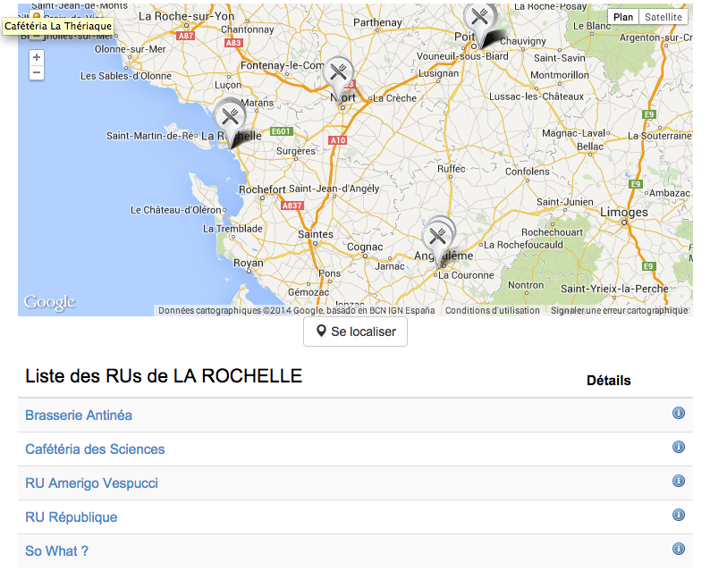710x588 pixels.
Task: Click info icon for Cafétéria des Sciences
Action: point(678,447)
